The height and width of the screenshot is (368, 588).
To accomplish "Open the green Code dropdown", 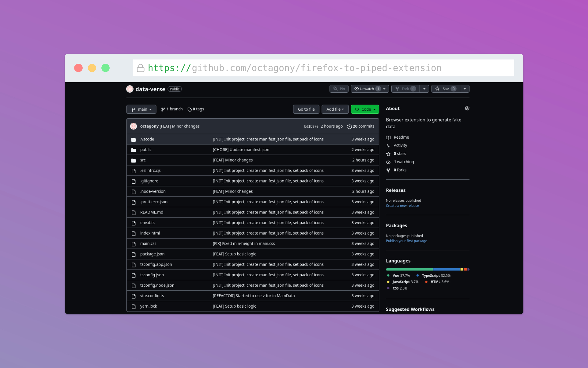I will coord(365,109).
